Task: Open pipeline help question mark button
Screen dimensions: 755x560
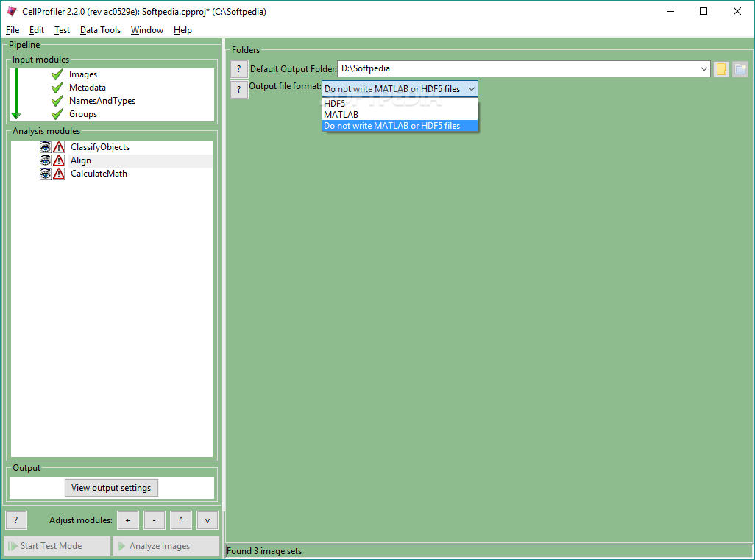Action: (16, 520)
